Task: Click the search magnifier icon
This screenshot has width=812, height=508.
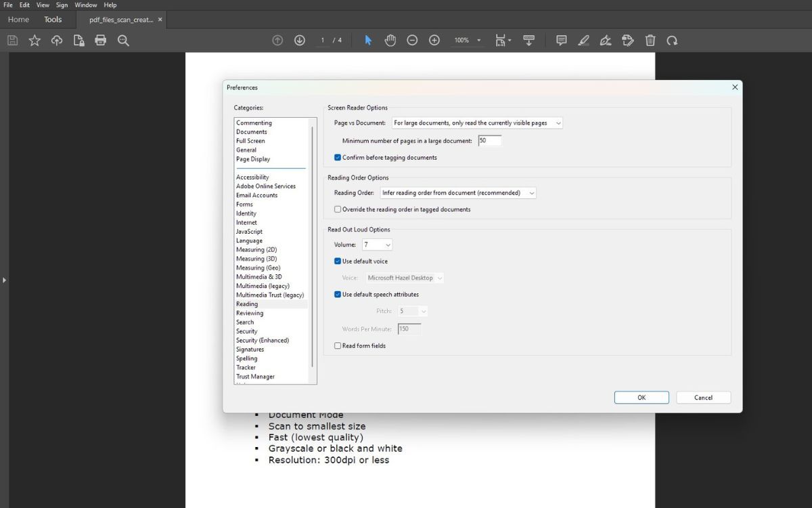Action: 122,40
